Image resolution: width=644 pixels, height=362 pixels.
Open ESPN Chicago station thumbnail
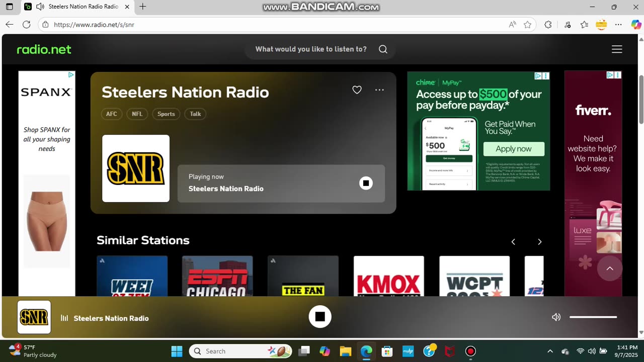click(217, 276)
